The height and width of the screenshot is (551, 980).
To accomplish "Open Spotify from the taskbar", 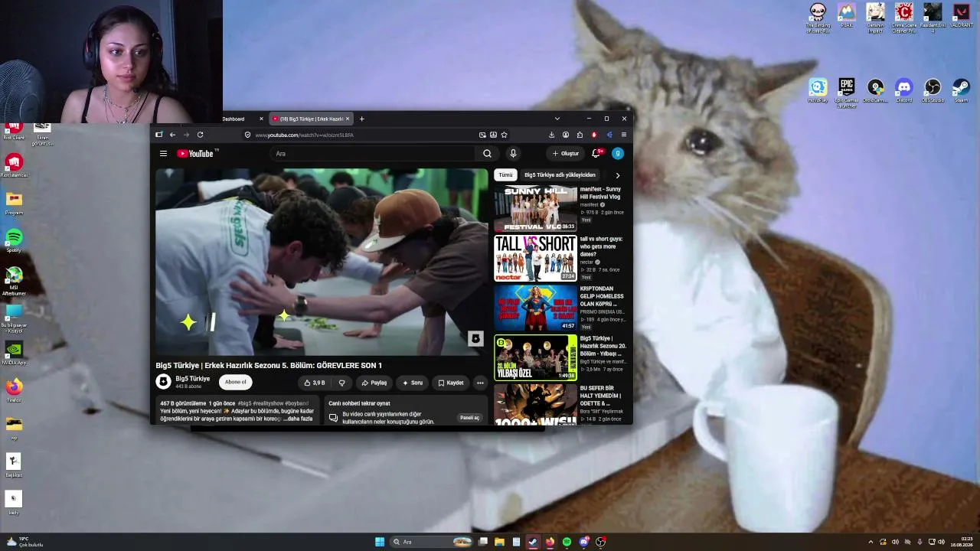I will 567,542.
